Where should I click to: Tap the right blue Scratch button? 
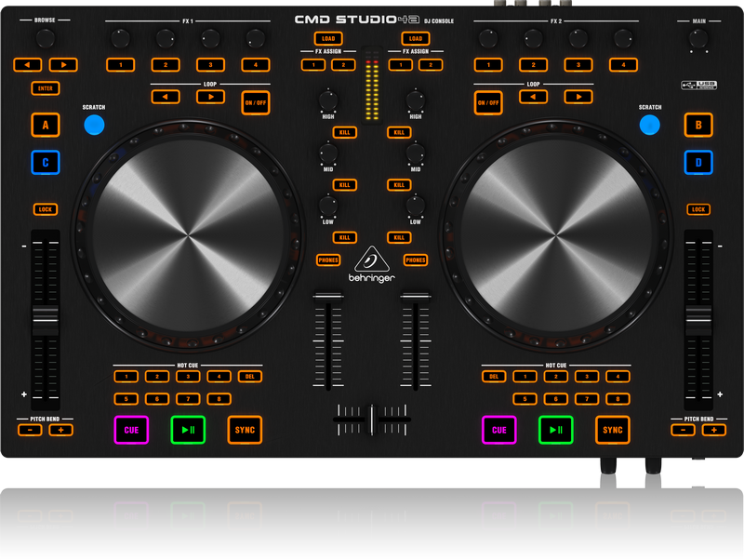point(650,126)
